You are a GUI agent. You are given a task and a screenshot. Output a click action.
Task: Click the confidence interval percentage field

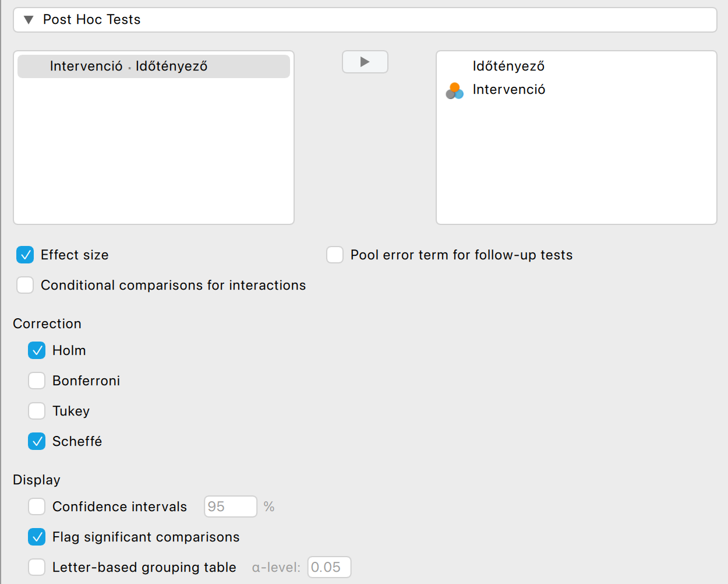[x=230, y=506]
